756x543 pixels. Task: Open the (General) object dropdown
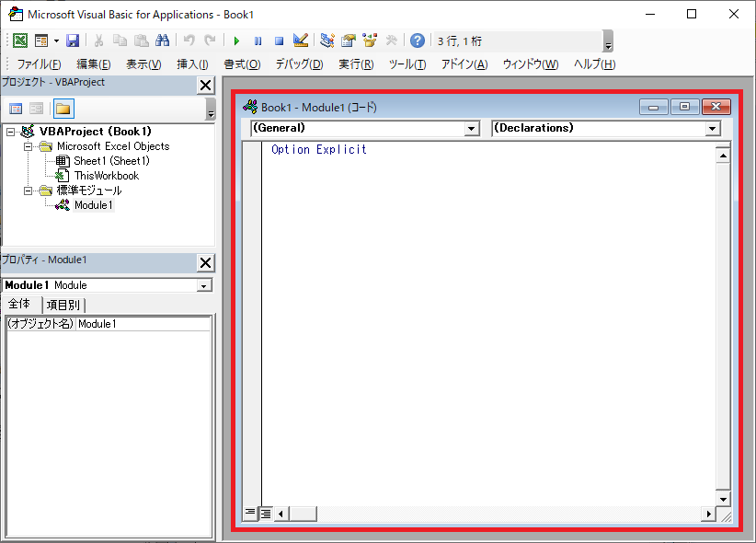coord(472,129)
